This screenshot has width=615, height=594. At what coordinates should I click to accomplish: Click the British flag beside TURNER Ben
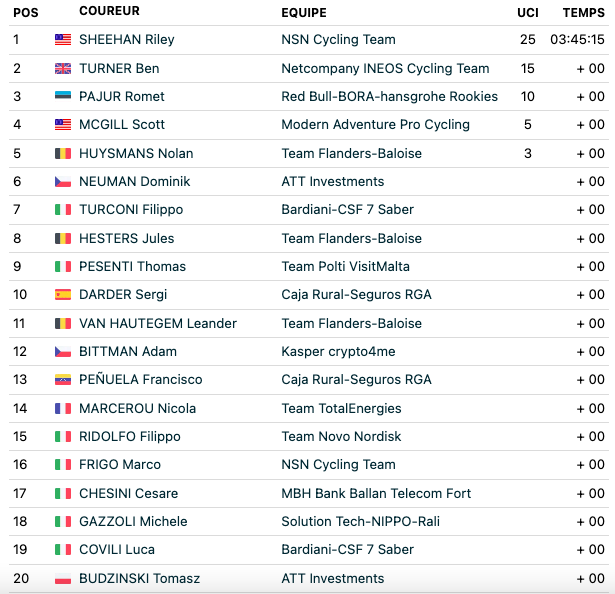tap(63, 69)
